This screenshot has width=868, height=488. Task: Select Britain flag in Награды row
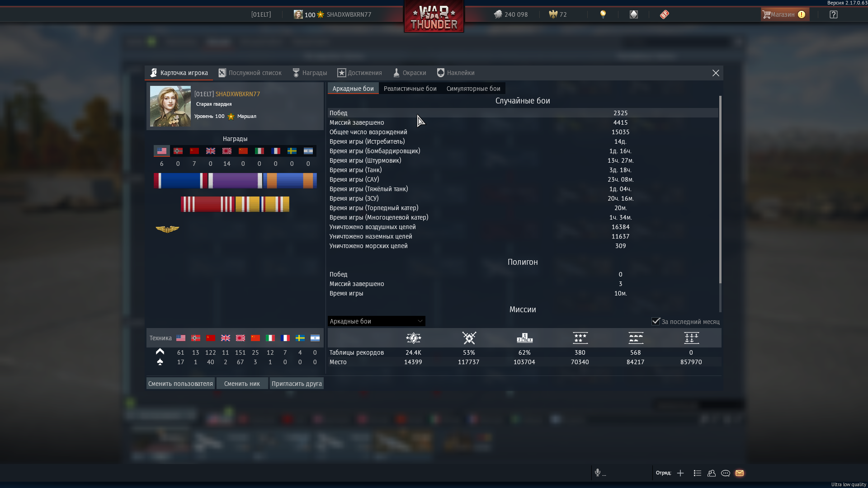pos(211,151)
